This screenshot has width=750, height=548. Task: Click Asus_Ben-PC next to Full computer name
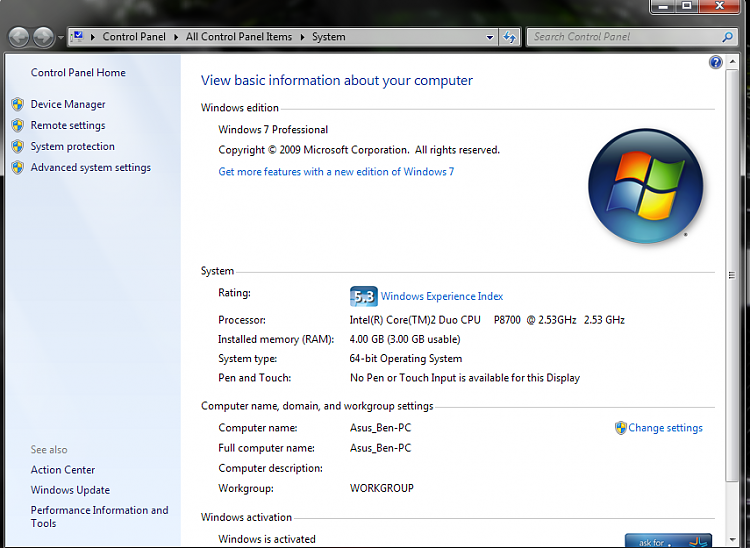[380, 448]
